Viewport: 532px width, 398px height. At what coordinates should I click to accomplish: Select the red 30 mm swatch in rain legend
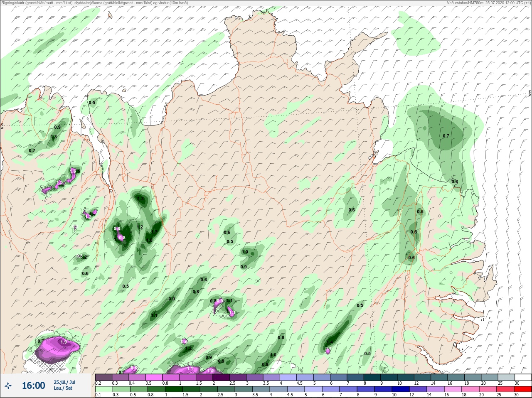(523, 389)
